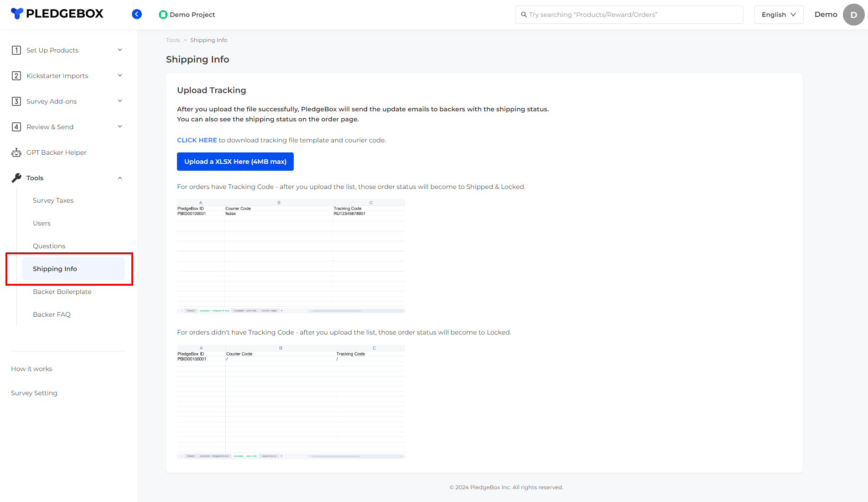This screenshot has width=868, height=502.
Task: Click the step 2 number icon
Action: point(16,76)
